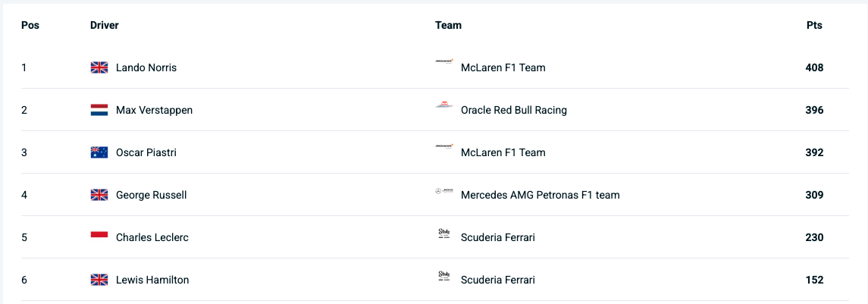Click the Monaco flag beside Charles Leclerc
Image resolution: width=868 pixels, height=304 pixels.
[x=99, y=237]
